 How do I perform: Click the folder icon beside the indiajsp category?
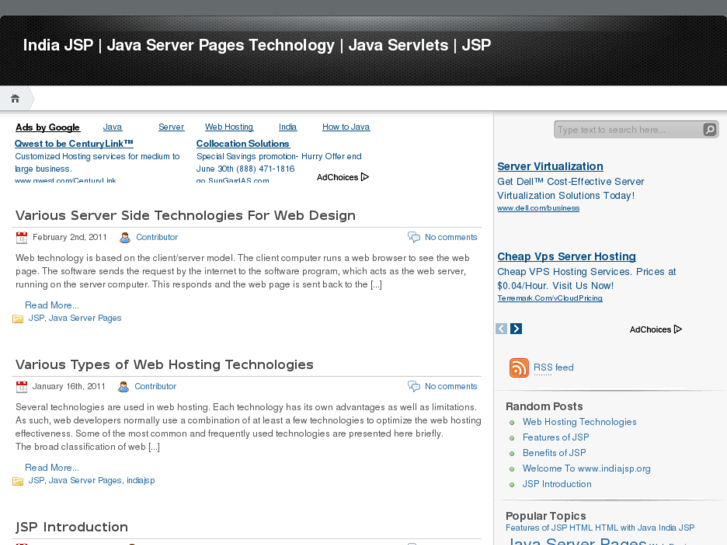[x=18, y=481]
